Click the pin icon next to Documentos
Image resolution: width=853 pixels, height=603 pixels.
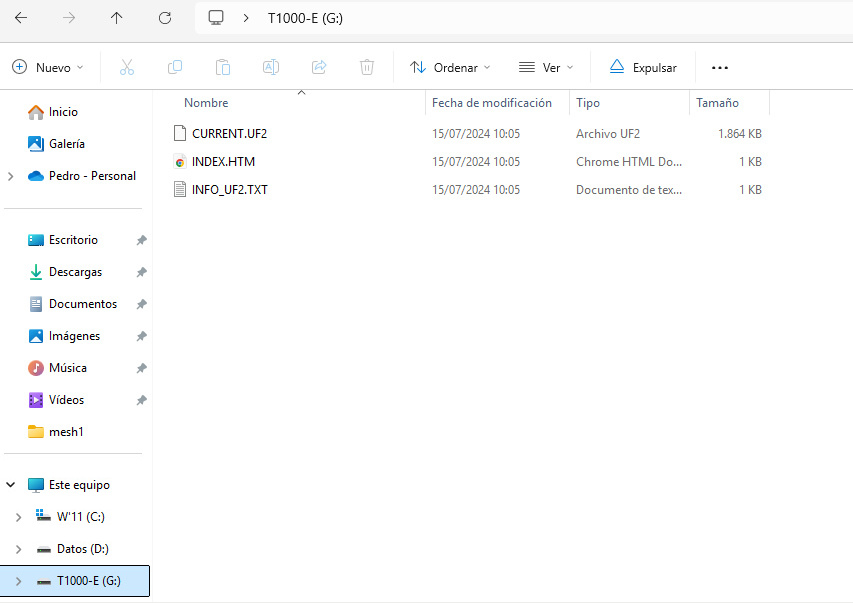141,304
